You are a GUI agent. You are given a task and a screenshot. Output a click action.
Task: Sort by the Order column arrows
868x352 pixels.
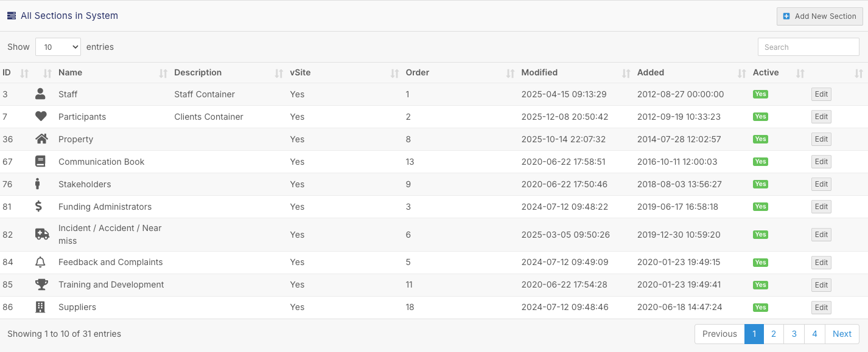(x=510, y=73)
